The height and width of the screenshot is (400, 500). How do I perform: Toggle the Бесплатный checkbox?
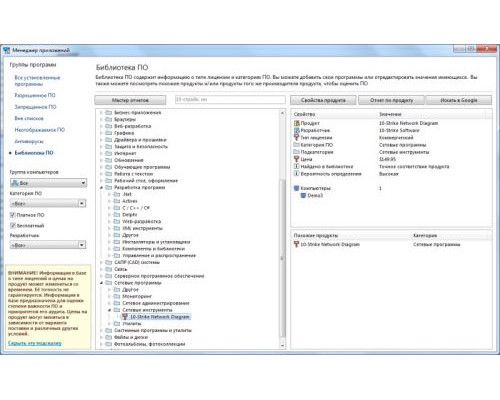[13, 226]
